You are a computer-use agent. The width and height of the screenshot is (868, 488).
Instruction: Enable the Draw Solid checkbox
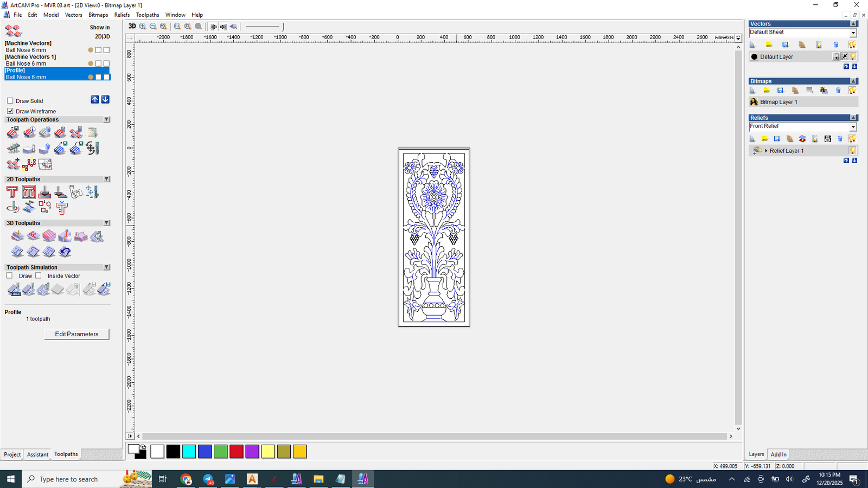point(10,101)
